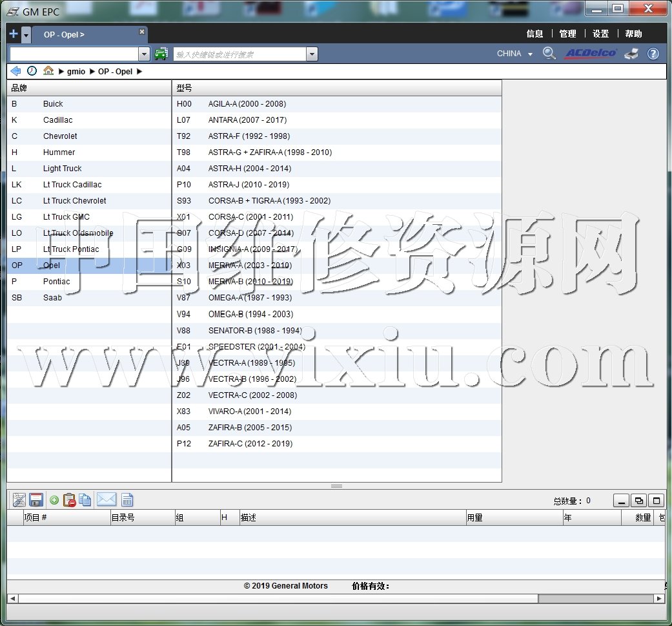Open the 管理 menu
This screenshot has width=672, height=626.
click(567, 34)
